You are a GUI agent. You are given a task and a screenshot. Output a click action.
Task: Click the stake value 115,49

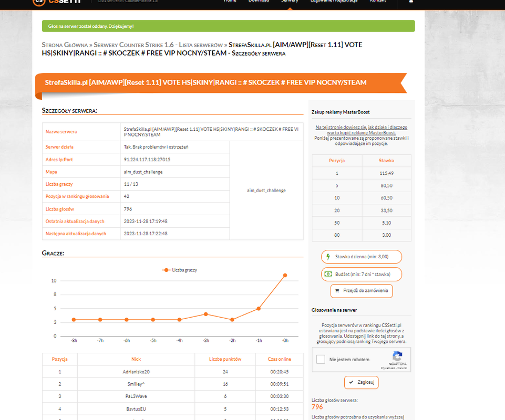click(x=386, y=173)
